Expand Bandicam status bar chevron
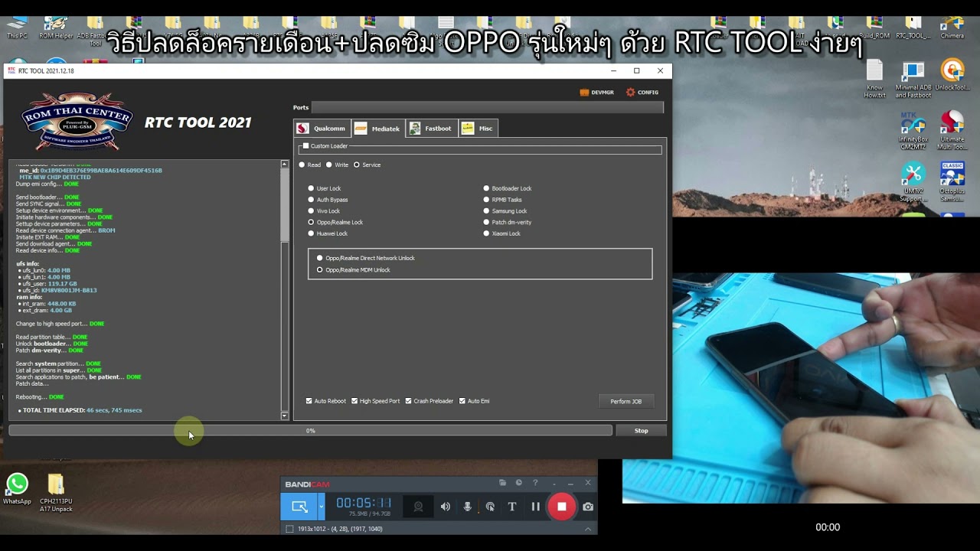980x551 pixels. (588, 529)
